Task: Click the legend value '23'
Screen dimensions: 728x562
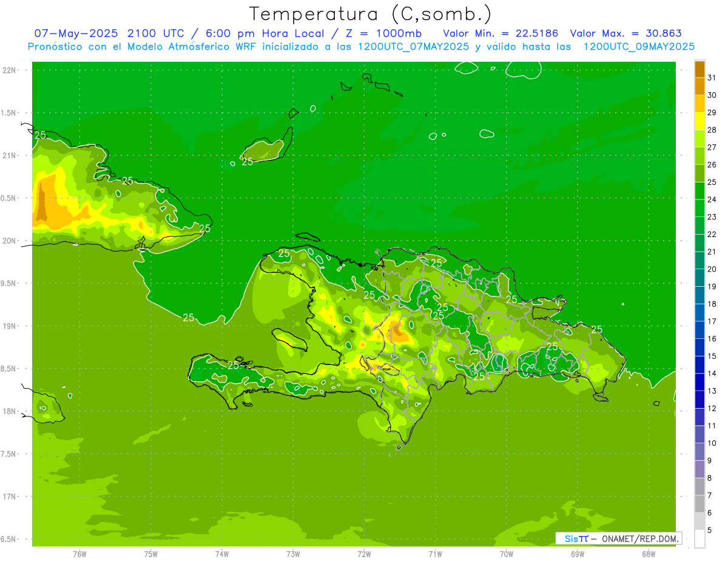Action: (x=712, y=217)
